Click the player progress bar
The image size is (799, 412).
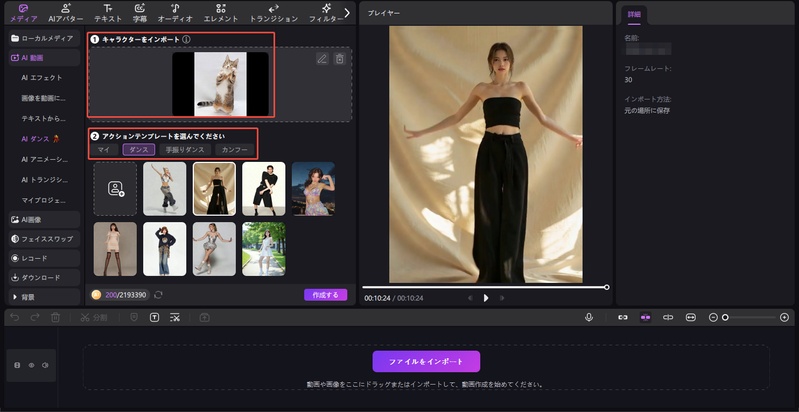point(485,287)
